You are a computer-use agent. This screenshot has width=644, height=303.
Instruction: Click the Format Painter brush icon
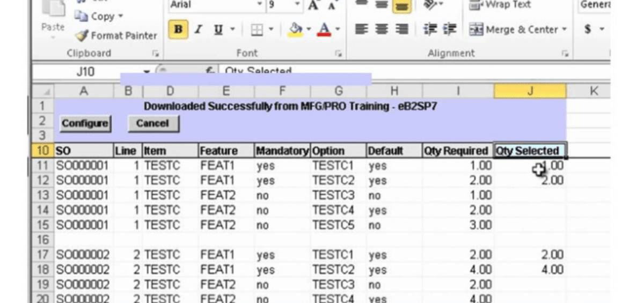pos(82,36)
